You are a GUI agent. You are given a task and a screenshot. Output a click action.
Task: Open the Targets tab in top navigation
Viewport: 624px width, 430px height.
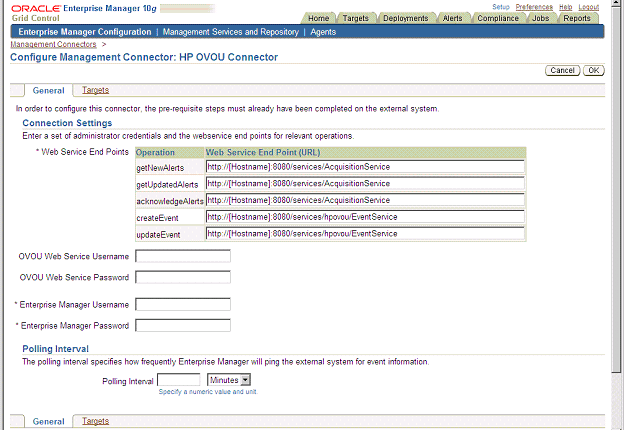[355, 18]
